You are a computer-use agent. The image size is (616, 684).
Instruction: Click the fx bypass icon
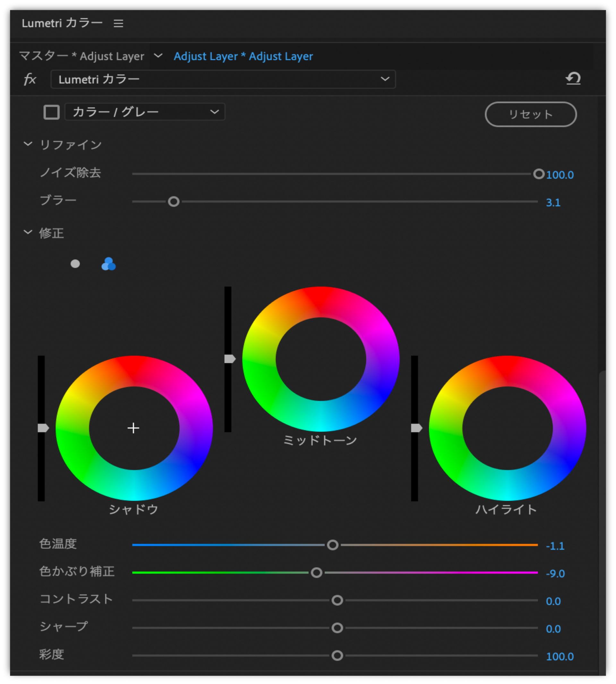30,79
